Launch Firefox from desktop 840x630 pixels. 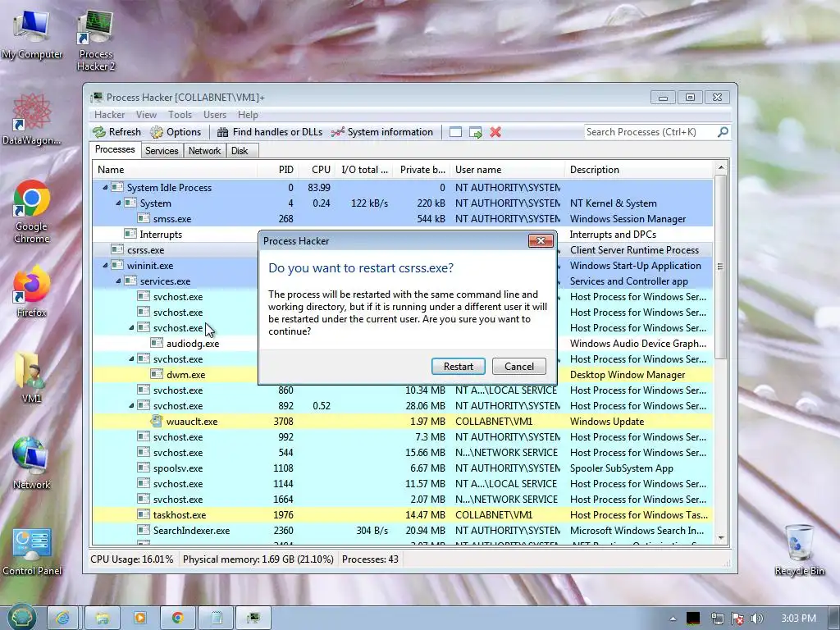tap(32, 292)
